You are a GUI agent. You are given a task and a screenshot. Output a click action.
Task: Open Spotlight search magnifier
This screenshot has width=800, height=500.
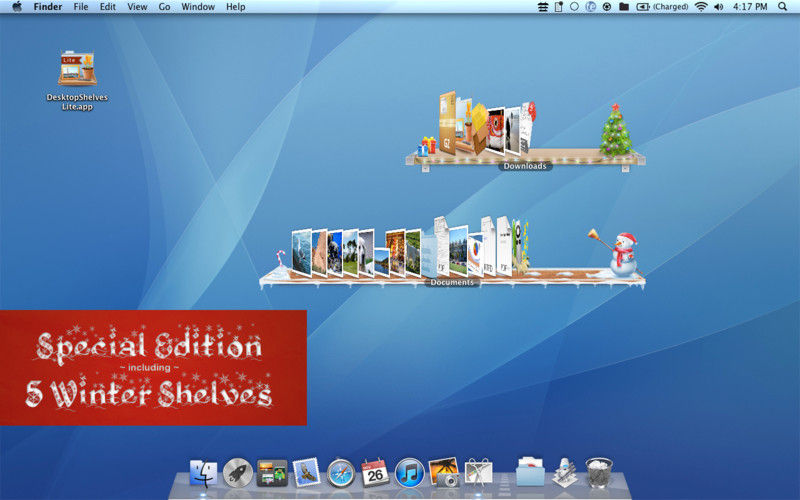click(x=782, y=7)
